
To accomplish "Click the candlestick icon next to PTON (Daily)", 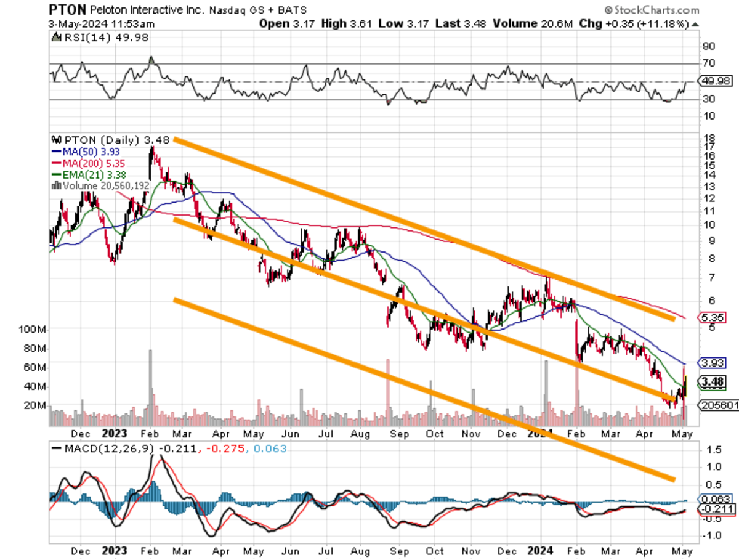I will (x=57, y=140).
